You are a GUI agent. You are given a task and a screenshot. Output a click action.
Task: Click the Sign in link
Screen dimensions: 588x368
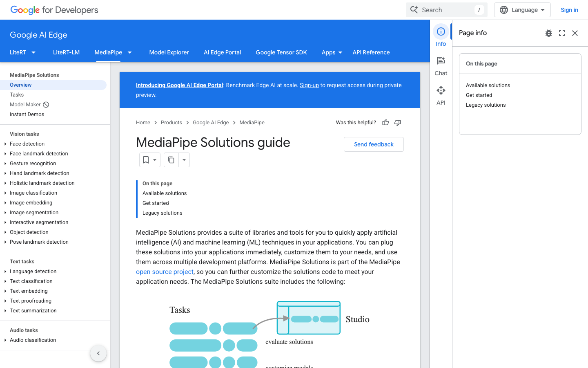(x=569, y=10)
